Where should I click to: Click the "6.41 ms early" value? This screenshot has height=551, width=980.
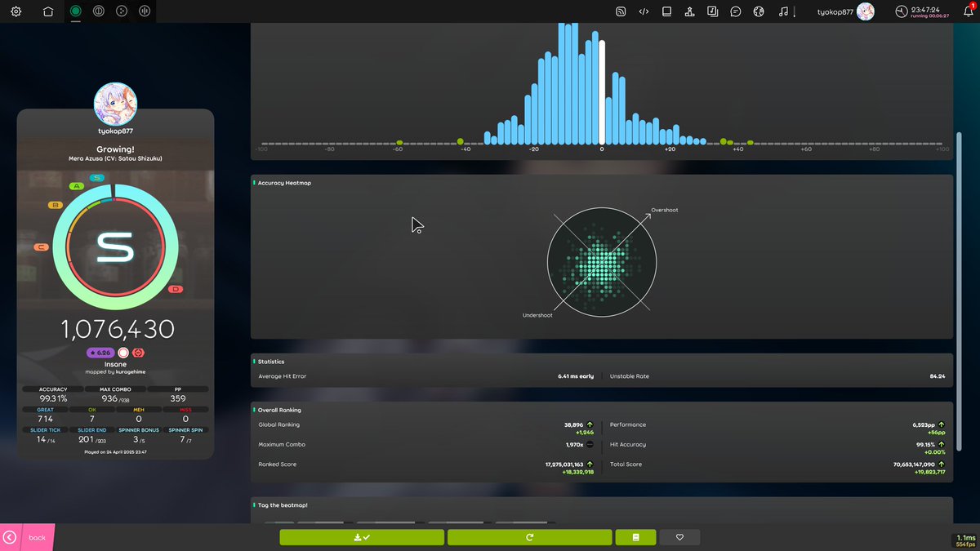click(576, 376)
